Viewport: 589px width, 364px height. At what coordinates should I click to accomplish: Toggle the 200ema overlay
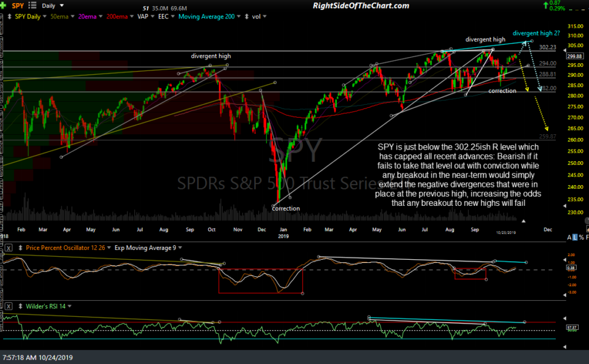pyautogui.click(x=117, y=16)
